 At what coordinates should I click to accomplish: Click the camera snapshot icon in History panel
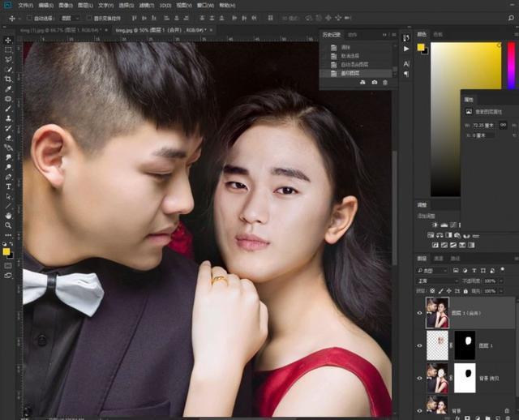(374, 83)
